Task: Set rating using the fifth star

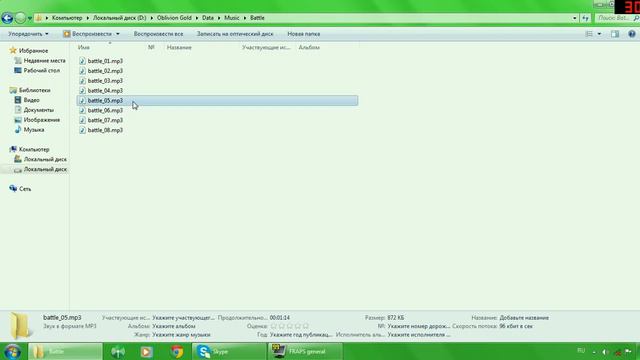Action: [305, 326]
